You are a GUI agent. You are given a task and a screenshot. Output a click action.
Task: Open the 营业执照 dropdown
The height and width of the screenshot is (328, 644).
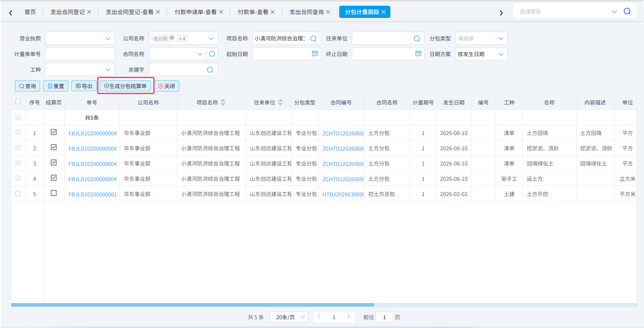(x=80, y=39)
